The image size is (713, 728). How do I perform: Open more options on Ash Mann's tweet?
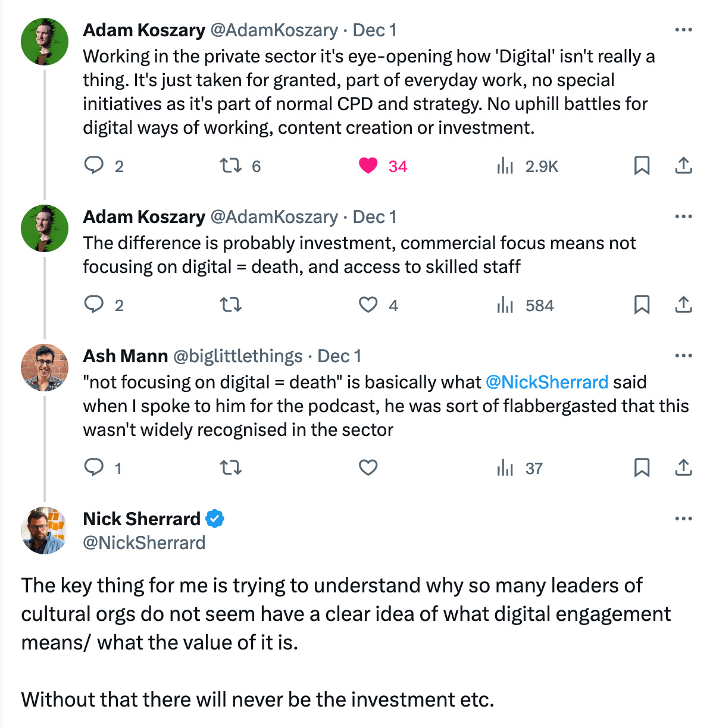pyautogui.click(x=684, y=356)
